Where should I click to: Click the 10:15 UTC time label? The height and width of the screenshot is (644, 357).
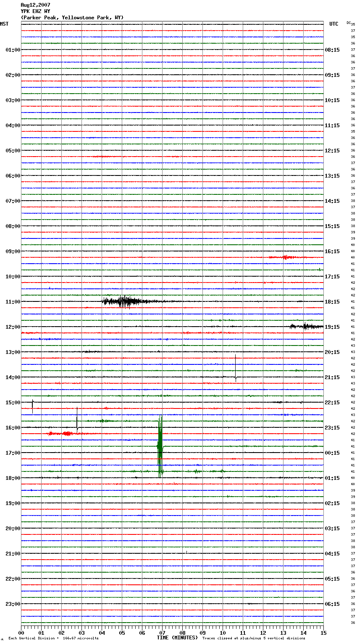point(332,100)
